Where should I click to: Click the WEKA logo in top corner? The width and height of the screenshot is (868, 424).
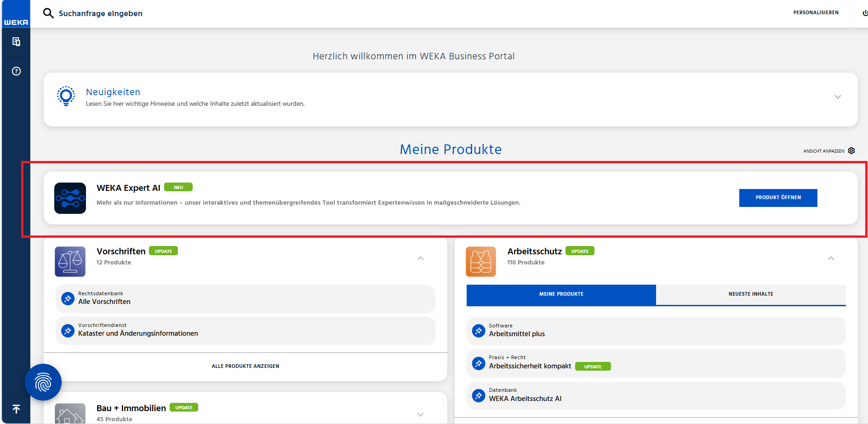click(16, 14)
